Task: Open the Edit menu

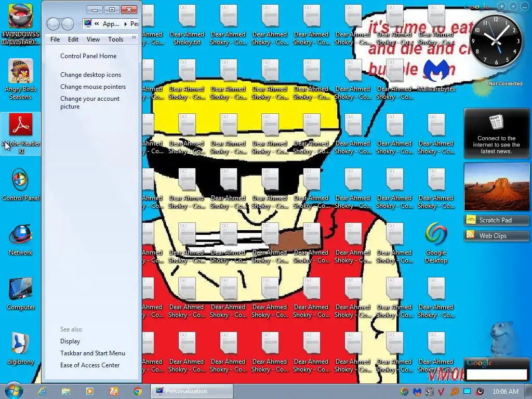Action: coord(73,39)
